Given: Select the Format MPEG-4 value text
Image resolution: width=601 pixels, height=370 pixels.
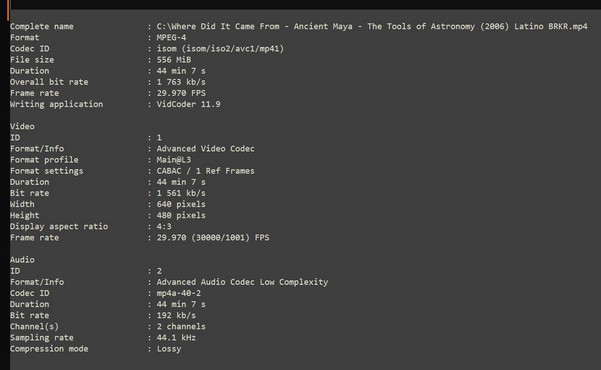Looking at the screenshot, I should (171, 38).
